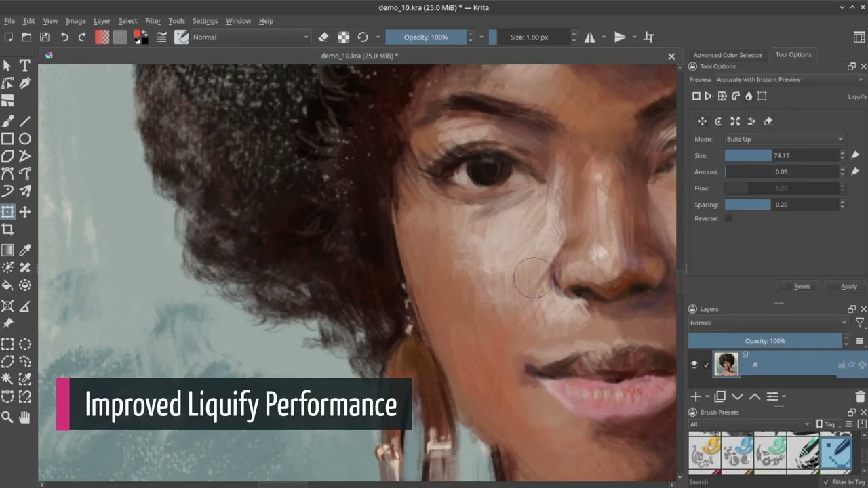This screenshot has width=868, height=488.
Task: Choose the Liquify Scale mode icon
Action: [735, 121]
